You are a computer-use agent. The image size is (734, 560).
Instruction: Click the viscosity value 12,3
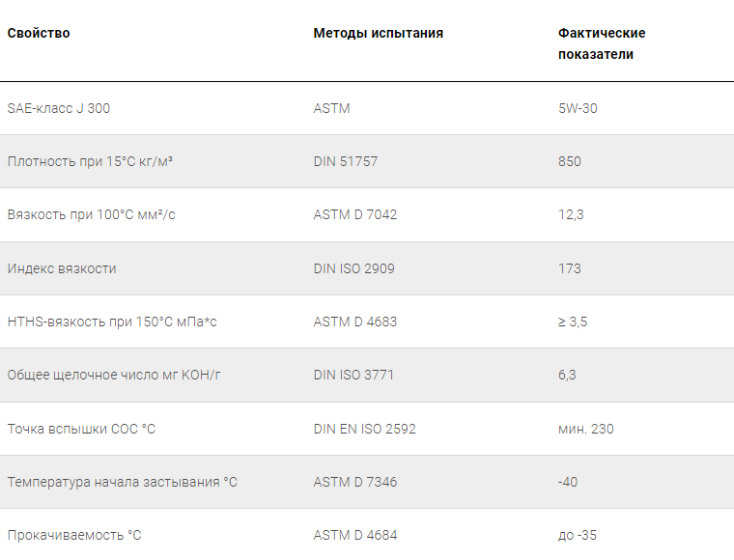tap(571, 214)
